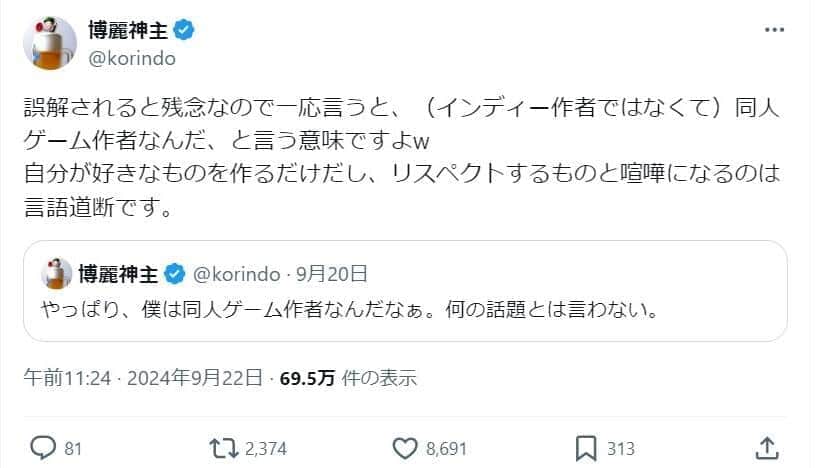Screen dimensions: 815x468
Task: Click the small avatar in quoted tweet
Action: click(55, 273)
